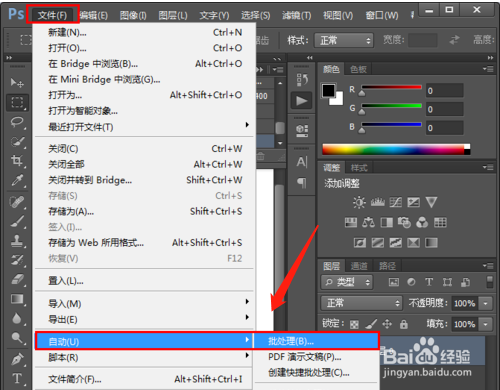Select the Rectangular Marquee tool
The image size is (500, 390).
coord(17,102)
